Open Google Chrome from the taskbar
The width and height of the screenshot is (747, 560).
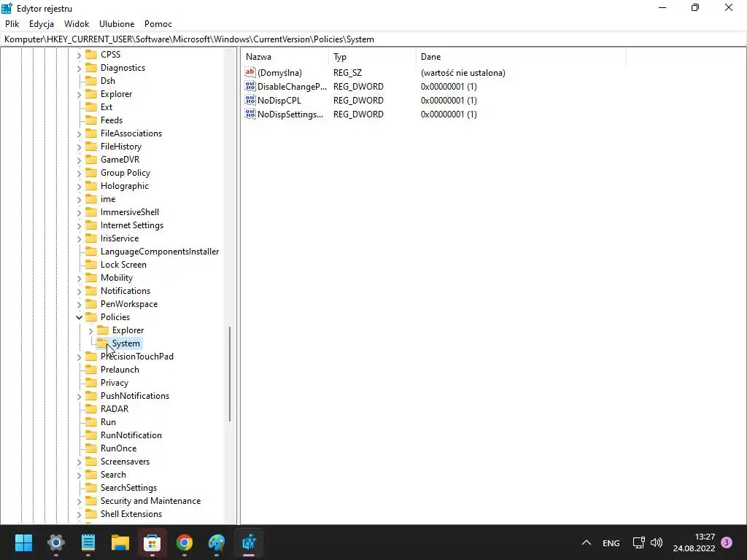pyautogui.click(x=185, y=542)
